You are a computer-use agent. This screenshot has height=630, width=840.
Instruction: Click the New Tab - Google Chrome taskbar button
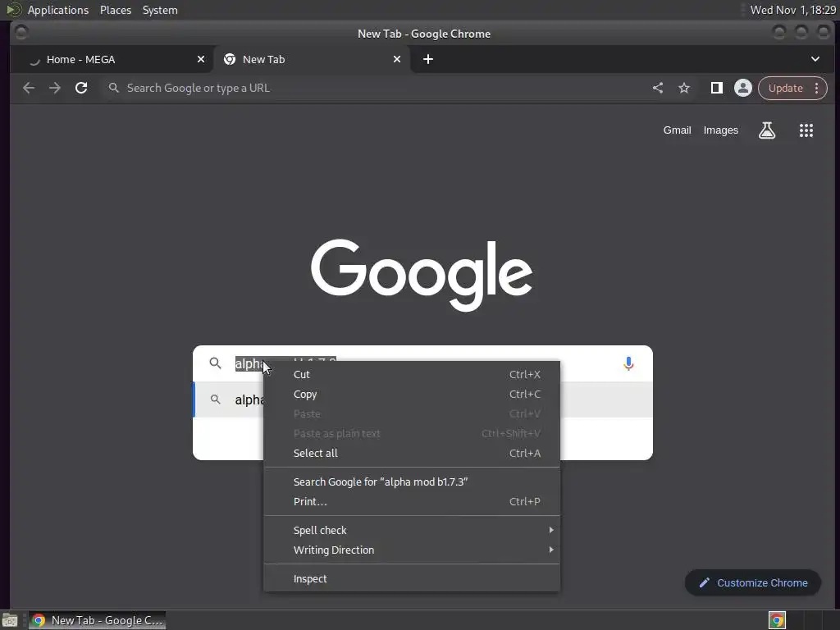point(97,620)
